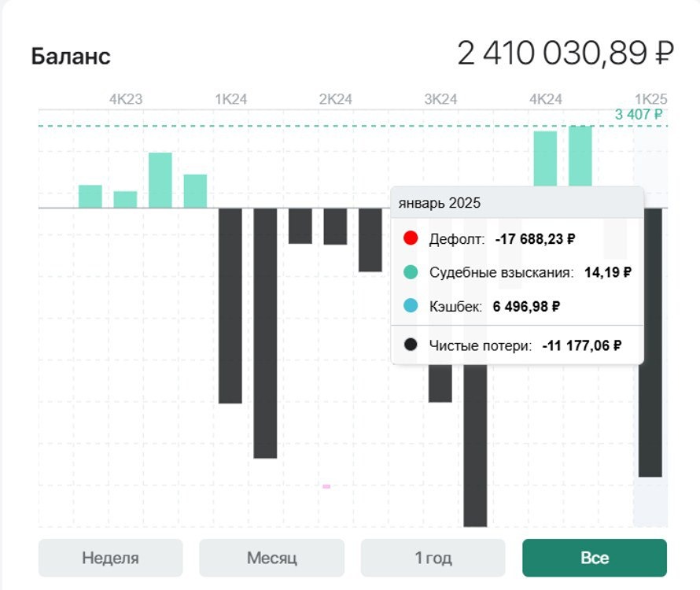Image resolution: width=700 pixels, height=590 pixels.
Task: Choose the 1 год time range
Action: click(433, 558)
